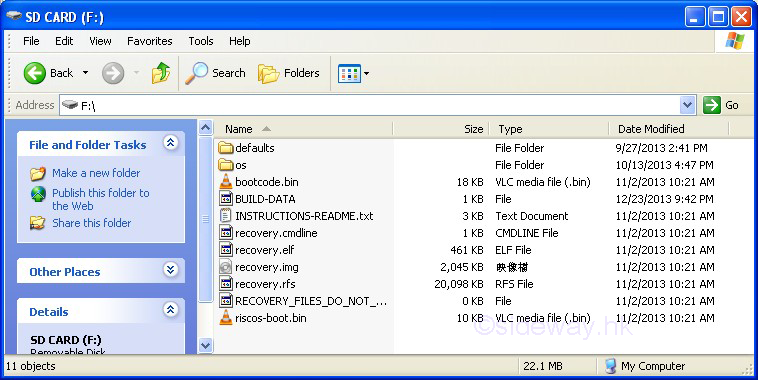
Task: Open the Tools menu
Action: [x=201, y=41]
